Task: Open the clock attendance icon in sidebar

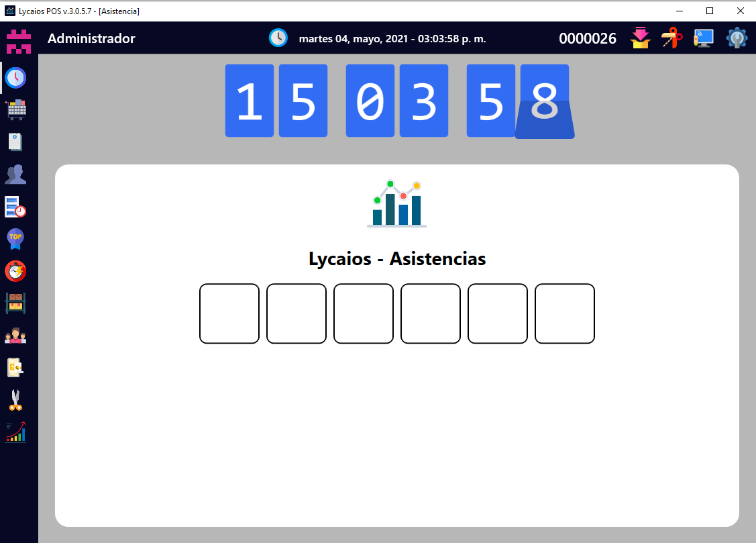Action: (x=15, y=78)
